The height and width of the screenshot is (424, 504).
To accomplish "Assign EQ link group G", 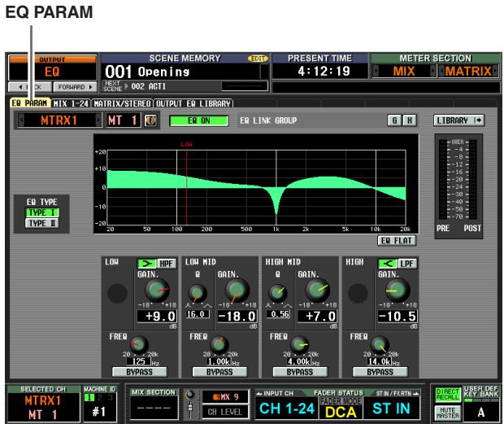I will pyautogui.click(x=394, y=120).
